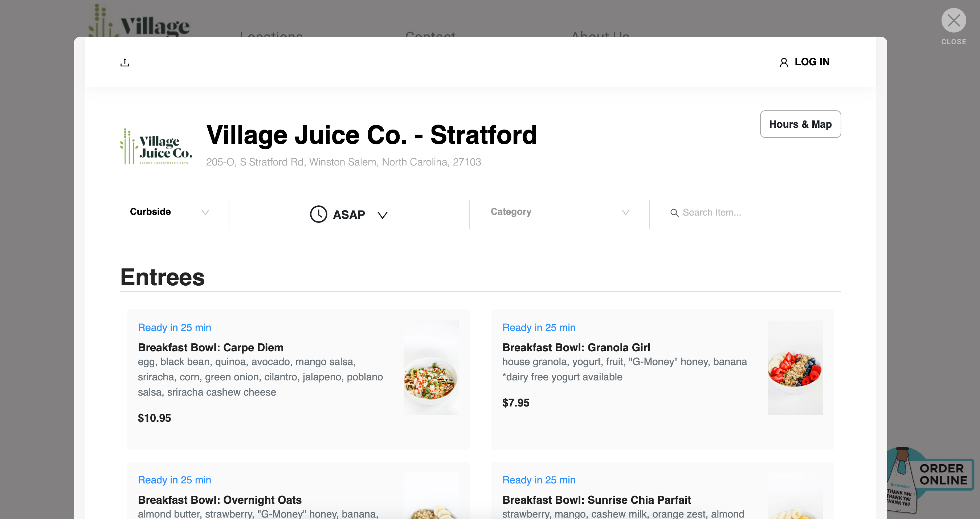Select Breakfast Bowl: Sunrise Chia Parfait title

pos(596,500)
